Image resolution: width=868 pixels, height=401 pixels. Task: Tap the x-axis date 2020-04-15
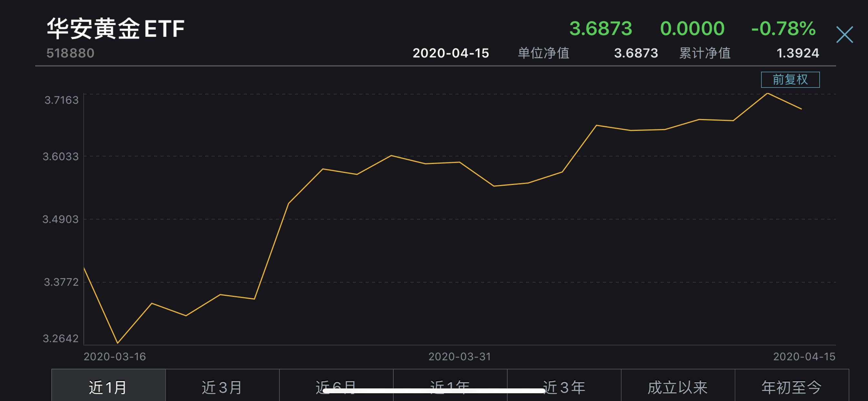[x=804, y=356]
